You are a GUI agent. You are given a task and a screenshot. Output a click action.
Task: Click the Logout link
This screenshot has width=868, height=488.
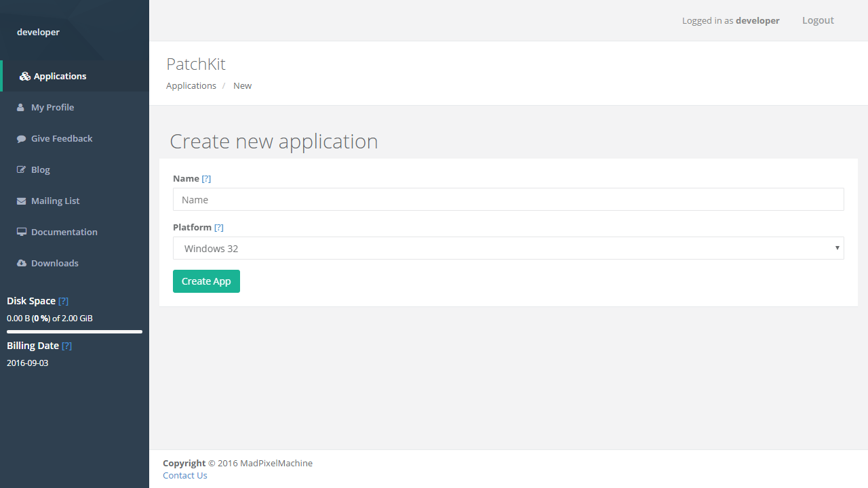[818, 20]
